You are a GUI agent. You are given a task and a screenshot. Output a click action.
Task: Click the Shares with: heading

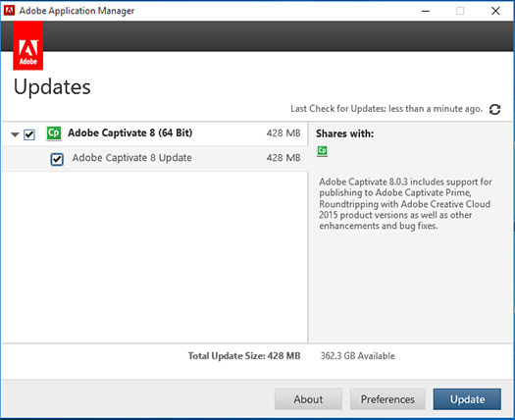(345, 133)
